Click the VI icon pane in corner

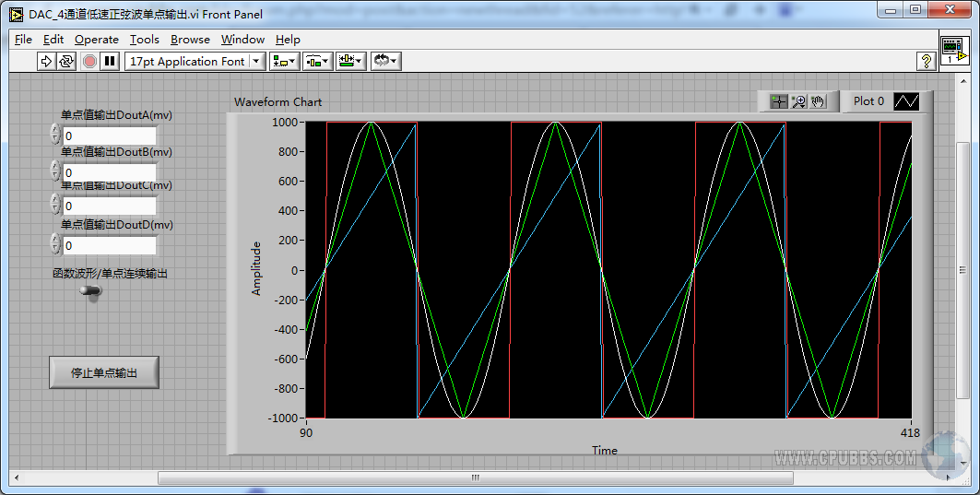(955, 51)
